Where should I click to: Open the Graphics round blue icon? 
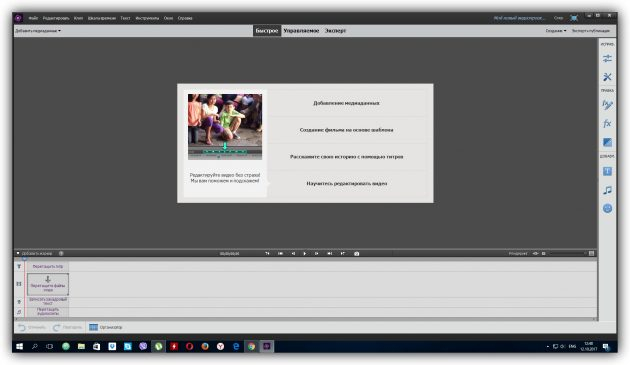tap(607, 208)
